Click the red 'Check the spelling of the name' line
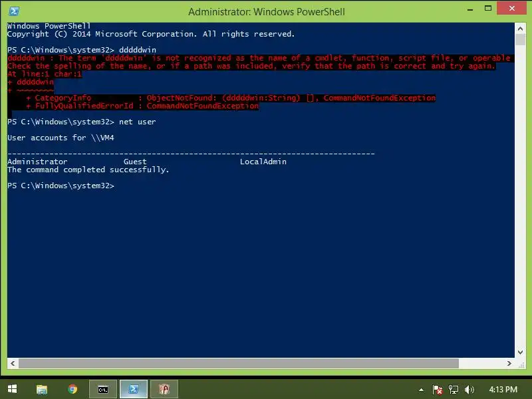This screenshot has height=399, width=532. (251, 66)
